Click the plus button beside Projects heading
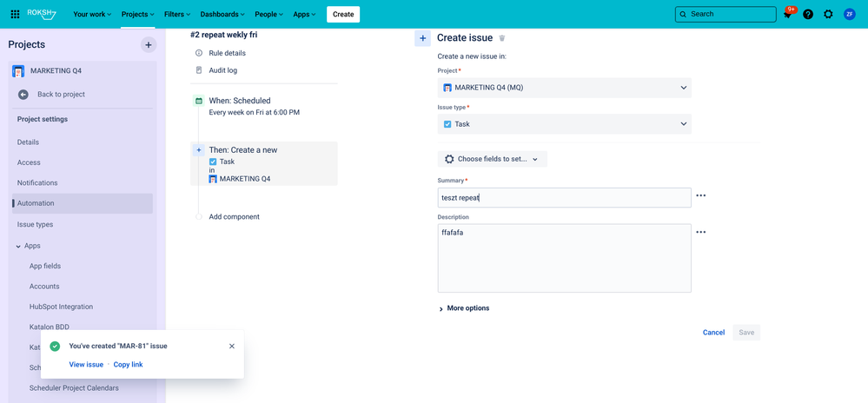The image size is (868, 403). coord(149,45)
